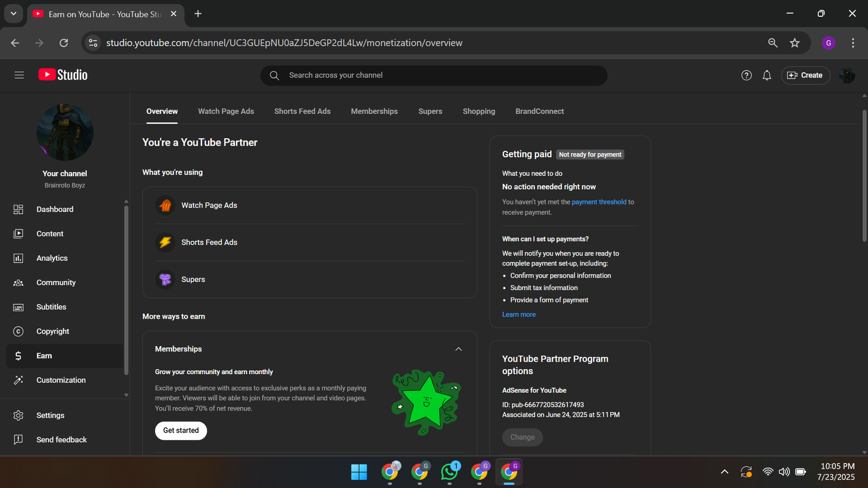Click the taskbar clock and date
Viewport: 868px width, 488px height.
pos(836,472)
